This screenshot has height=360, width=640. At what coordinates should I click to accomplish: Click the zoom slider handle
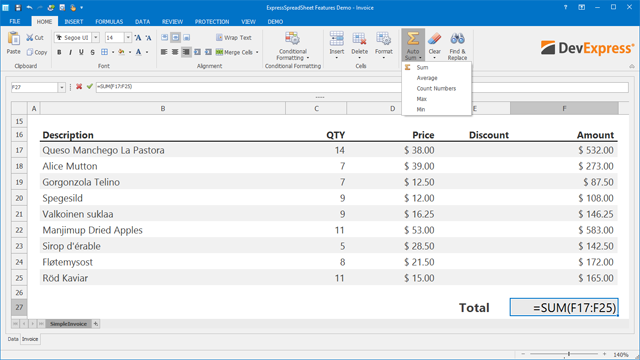click(569, 354)
